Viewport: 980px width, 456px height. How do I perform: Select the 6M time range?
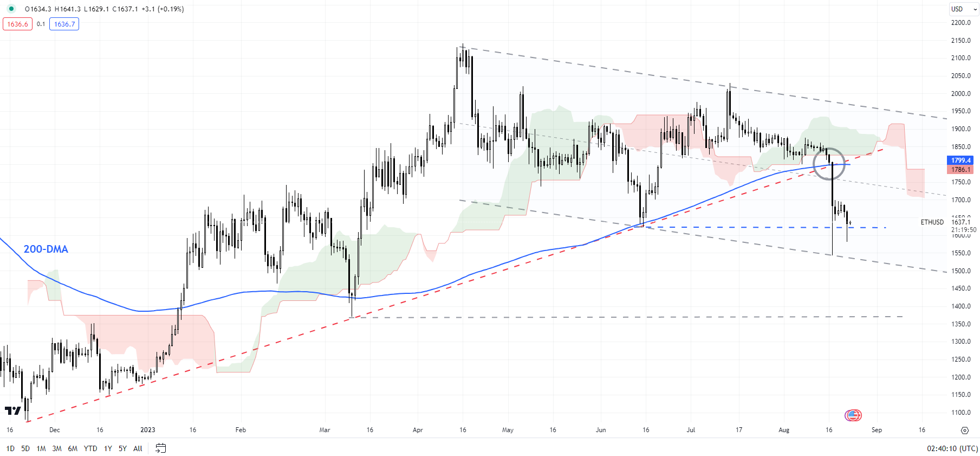coord(73,448)
